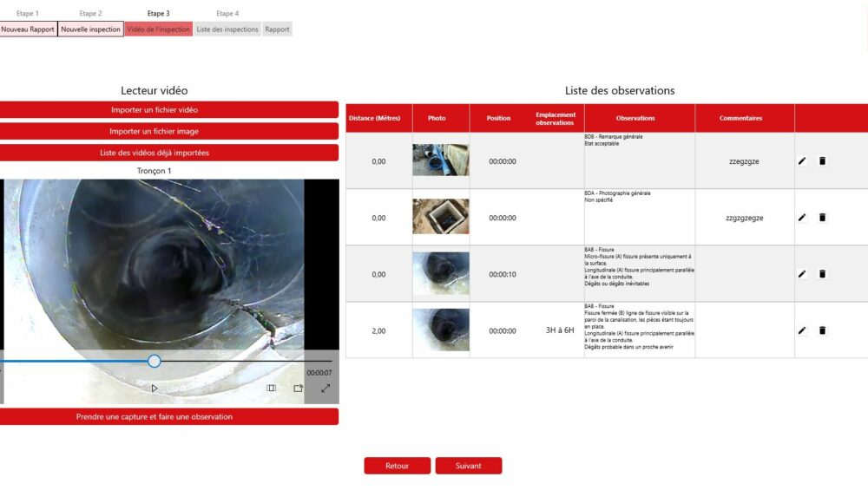Viewport: 868px width, 490px height.
Task: Edit the micro-fissure observation row
Action: point(802,274)
